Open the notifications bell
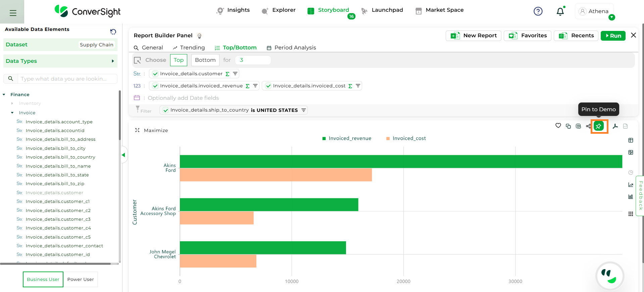 (x=560, y=12)
